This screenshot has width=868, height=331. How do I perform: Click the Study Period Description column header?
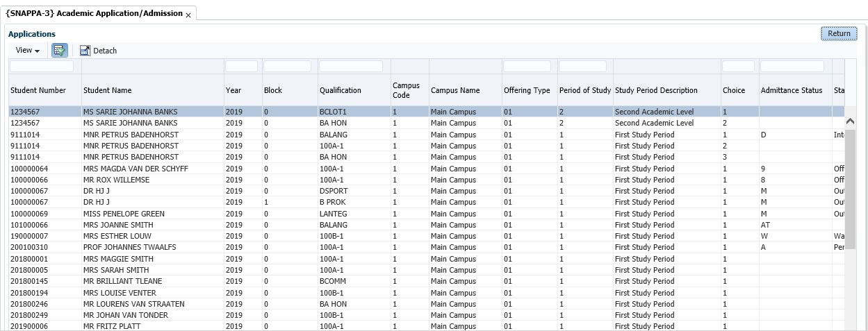pos(655,90)
